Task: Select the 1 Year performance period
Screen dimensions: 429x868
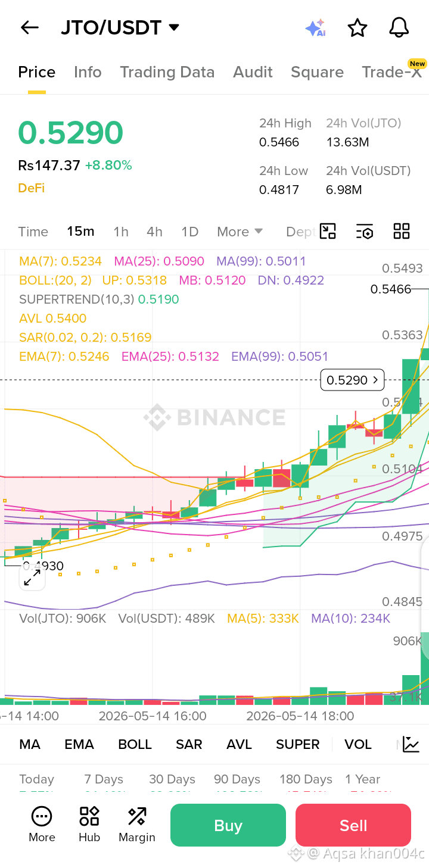Action: coord(362,779)
